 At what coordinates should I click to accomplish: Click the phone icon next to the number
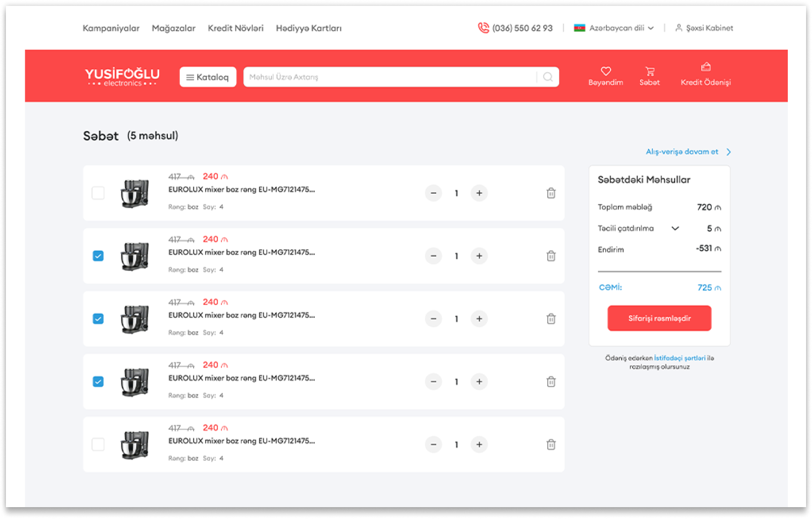tap(483, 28)
